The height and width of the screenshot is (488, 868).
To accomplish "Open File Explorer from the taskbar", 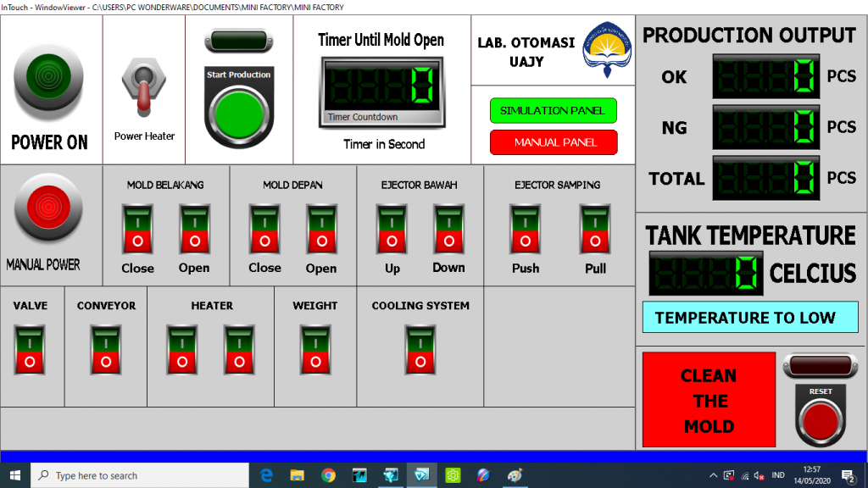I will pos(297,475).
